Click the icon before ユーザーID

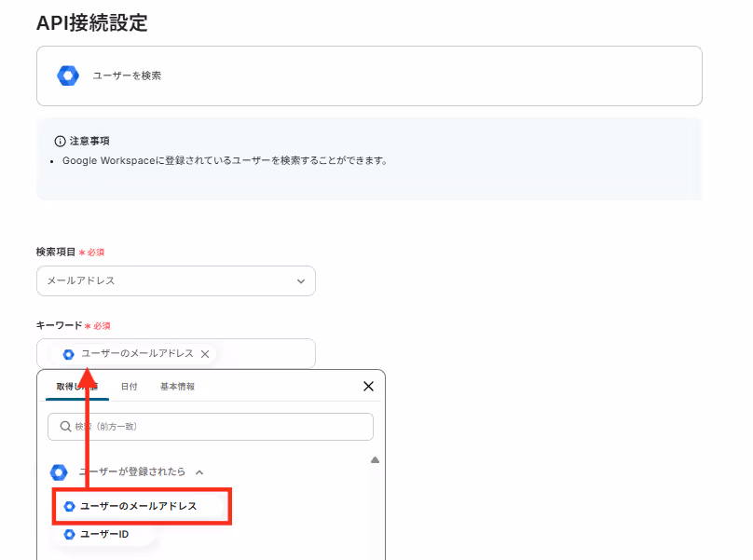tap(70, 534)
